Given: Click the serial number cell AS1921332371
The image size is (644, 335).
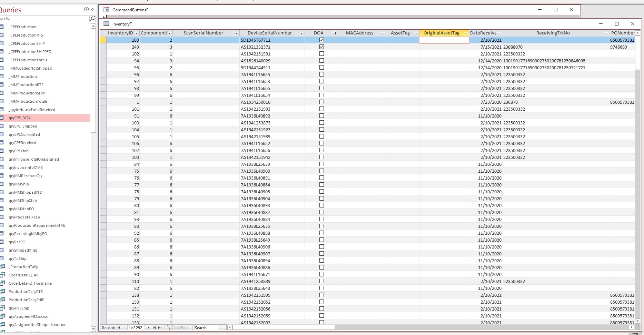Looking at the screenshot, I should coord(272,47).
